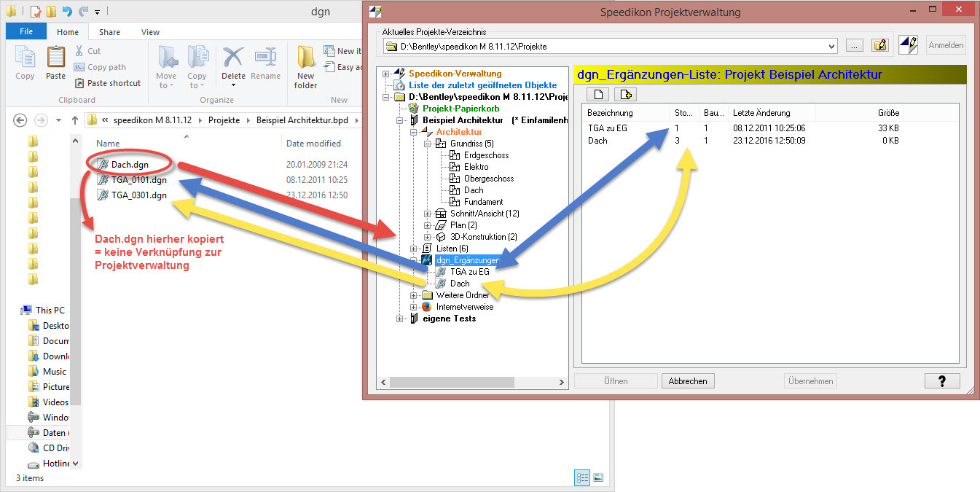Image resolution: width=980 pixels, height=492 pixels.
Task: Click the browse '...' button beside project path
Action: (x=855, y=45)
